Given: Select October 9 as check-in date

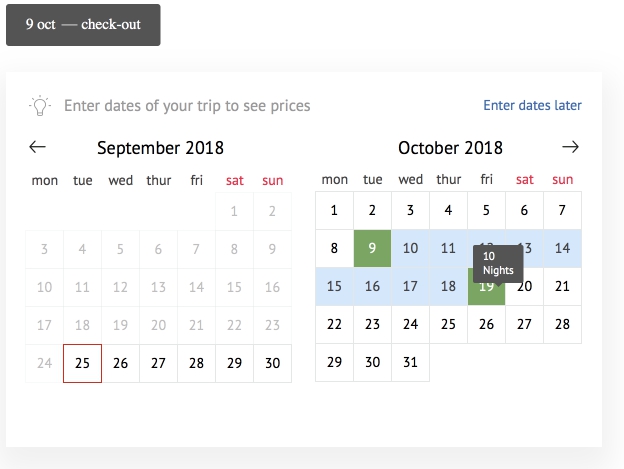Looking at the screenshot, I should [372, 249].
